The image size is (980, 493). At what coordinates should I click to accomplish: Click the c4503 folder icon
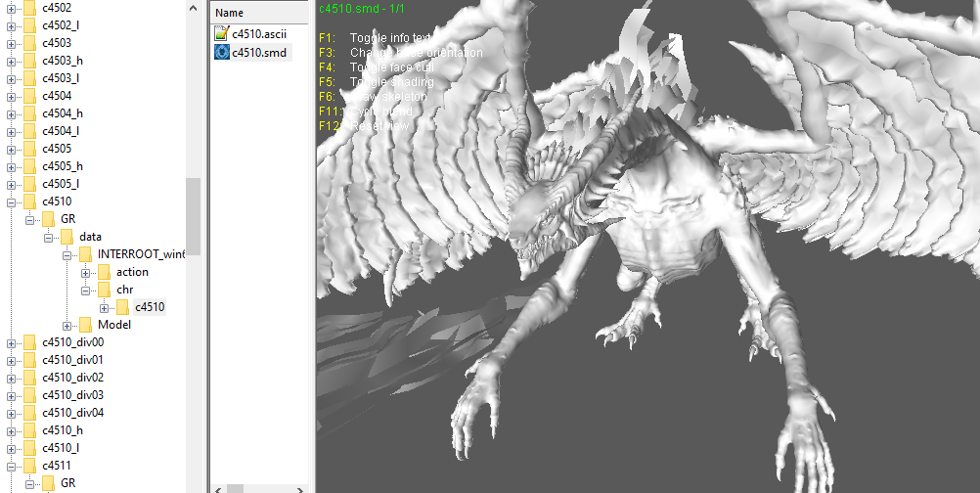[29, 43]
